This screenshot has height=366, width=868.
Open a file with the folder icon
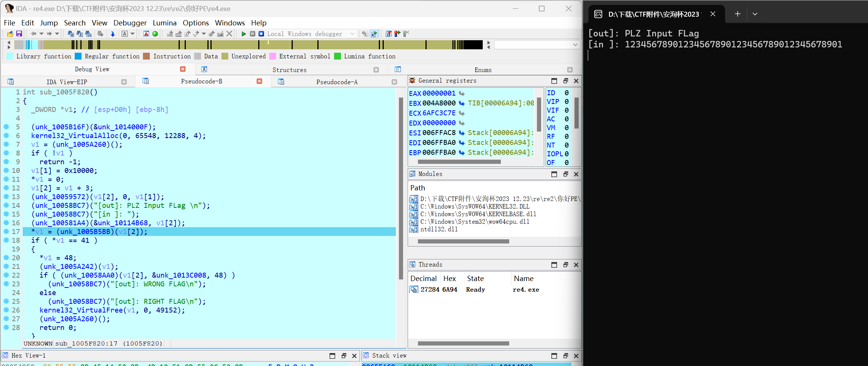tap(10, 34)
